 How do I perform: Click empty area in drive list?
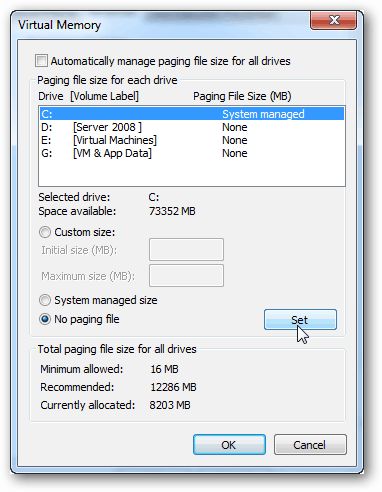(x=192, y=173)
